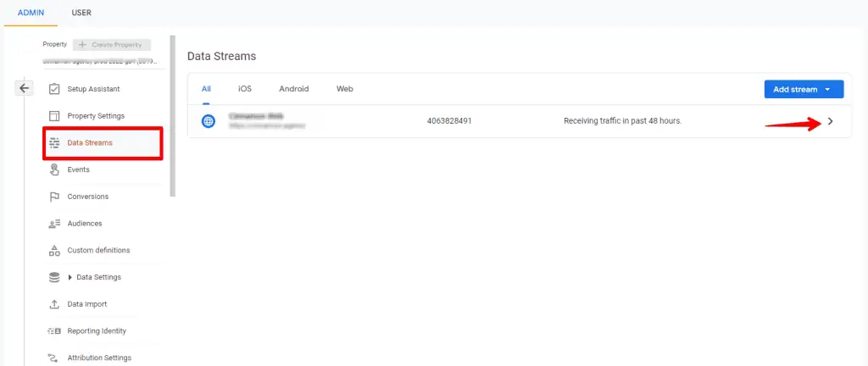This screenshot has width=868, height=366.
Task: Open stream details with right chevron
Action: (x=830, y=121)
